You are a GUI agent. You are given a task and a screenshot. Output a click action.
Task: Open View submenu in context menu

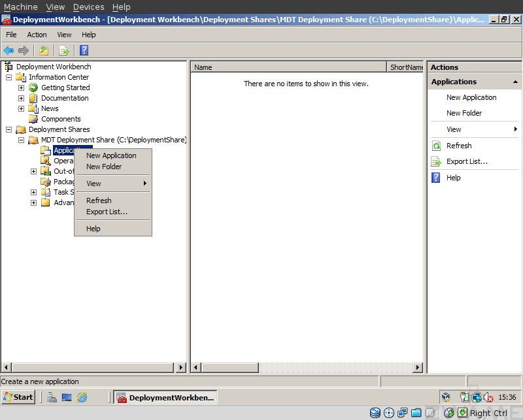[x=113, y=184]
